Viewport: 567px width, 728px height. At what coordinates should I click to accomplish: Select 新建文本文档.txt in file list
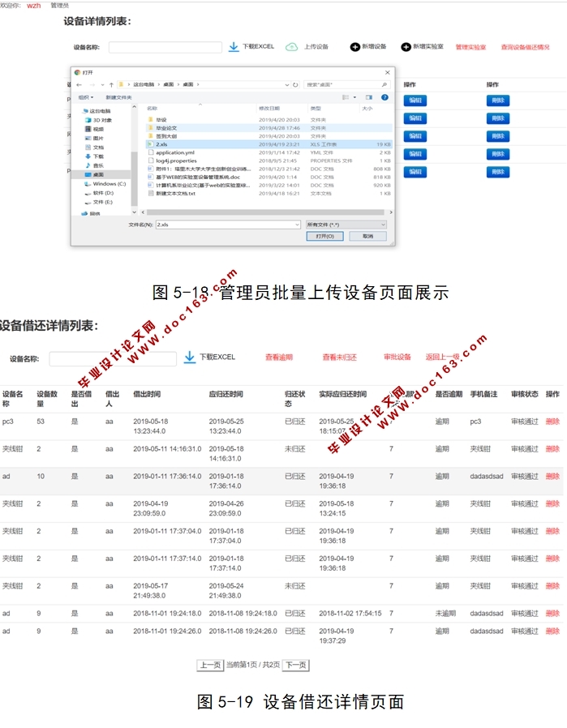268,193
